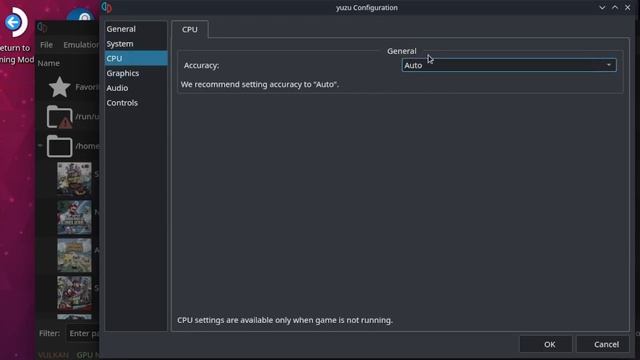Maximize the yuzu Configuration dialog
This screenshot has width=640, height=360.
pos(615,7)
